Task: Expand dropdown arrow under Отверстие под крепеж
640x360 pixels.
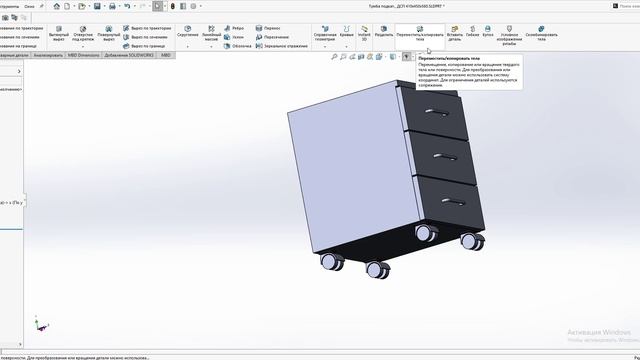Action: point(83,47)
